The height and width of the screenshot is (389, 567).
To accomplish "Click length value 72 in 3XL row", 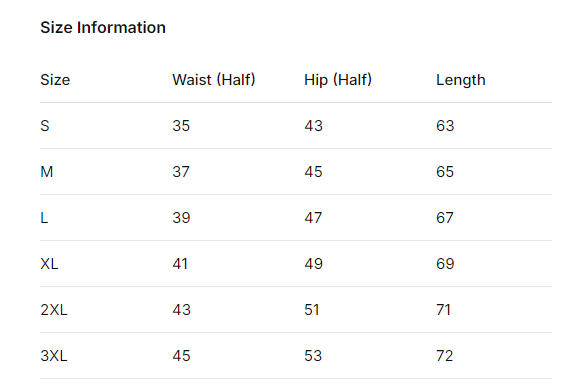I will click(x=445, y=356).
